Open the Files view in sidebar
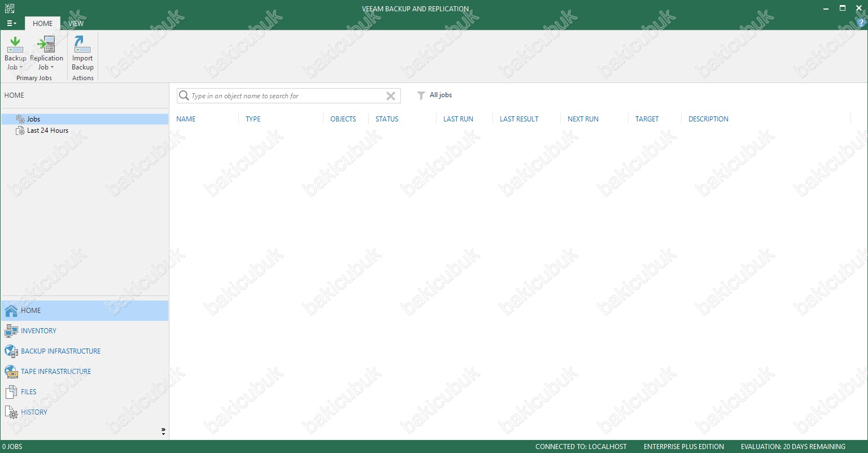This screenshot has height=453, width=868. [28, 392]
